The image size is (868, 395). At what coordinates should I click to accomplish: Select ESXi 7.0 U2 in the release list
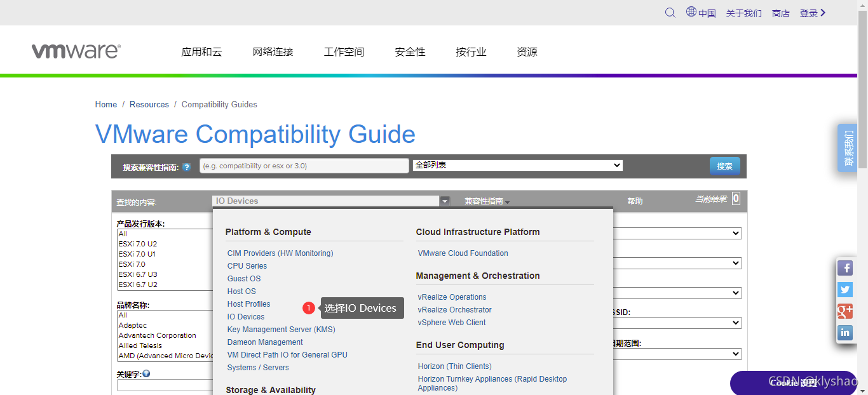pyautogui.click(x=138, y=243)
